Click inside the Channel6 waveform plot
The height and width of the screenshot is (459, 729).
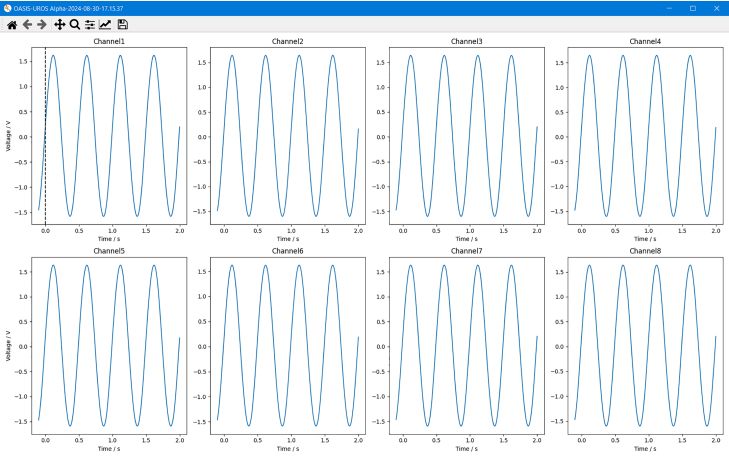(x=287, y=346)
